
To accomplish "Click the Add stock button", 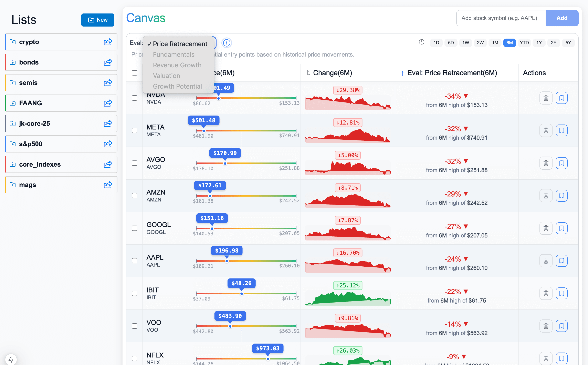I will click(x=562, y=18).
